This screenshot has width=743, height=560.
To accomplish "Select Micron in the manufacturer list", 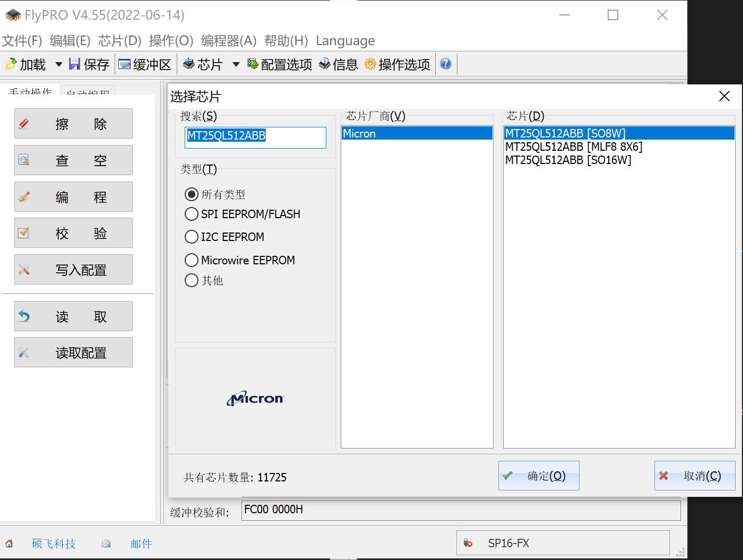I will pos(417,133).
